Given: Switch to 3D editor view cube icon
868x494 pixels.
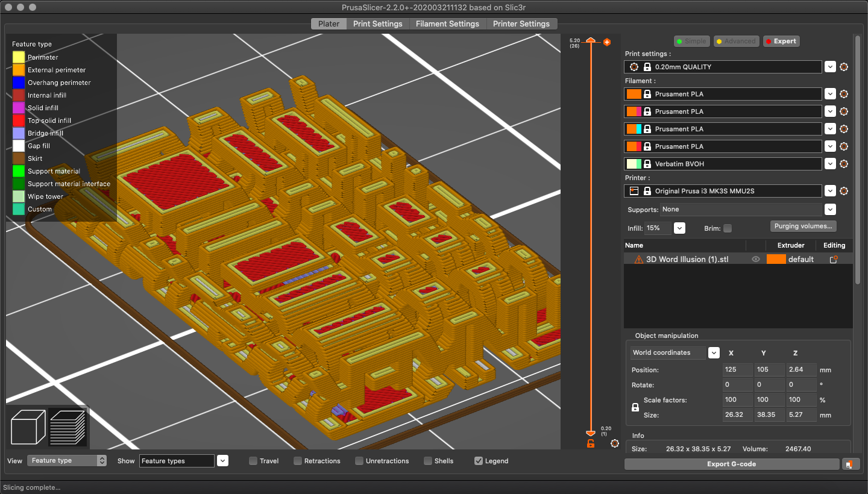Looking at the screenshot, I should 28,426.
